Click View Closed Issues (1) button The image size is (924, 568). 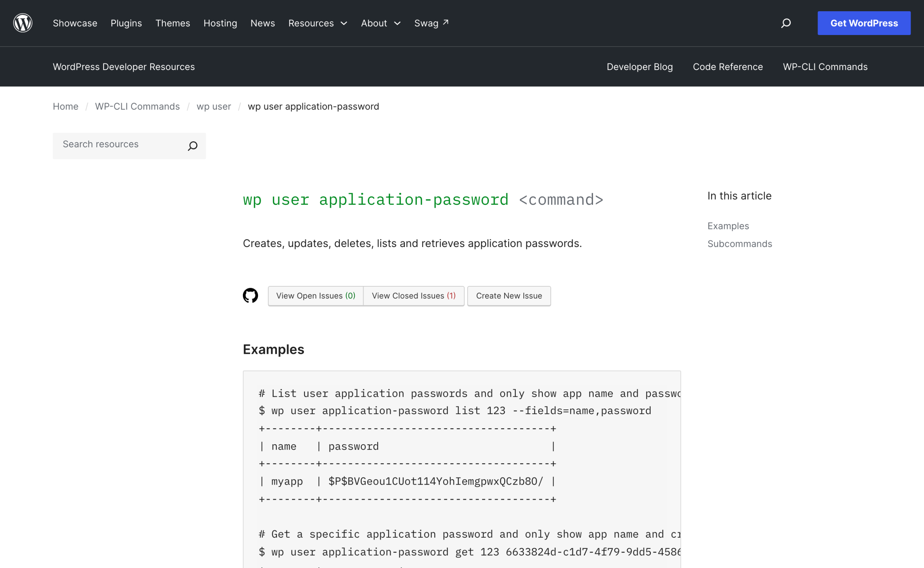pos(414,296)
